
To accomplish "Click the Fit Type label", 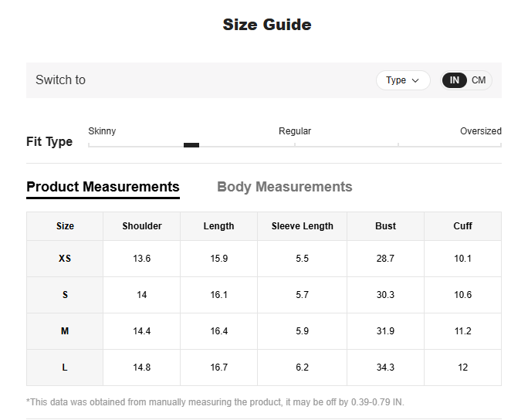I will 49,142.
